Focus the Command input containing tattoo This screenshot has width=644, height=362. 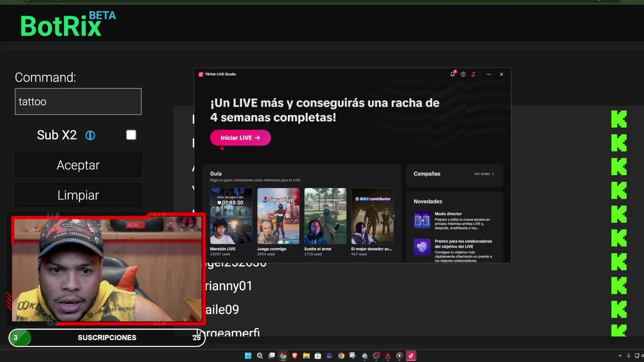pyautogui.click(x=78, y=101)
